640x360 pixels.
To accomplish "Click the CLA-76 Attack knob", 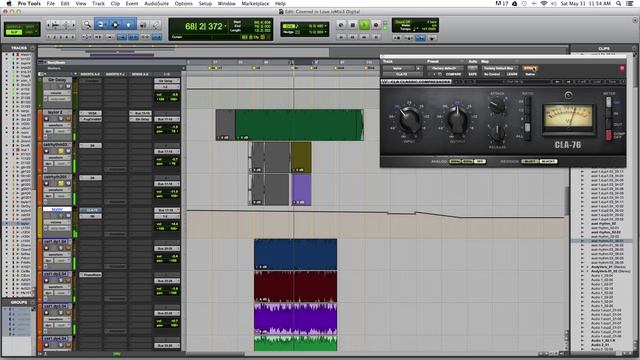I will (497, 106).
